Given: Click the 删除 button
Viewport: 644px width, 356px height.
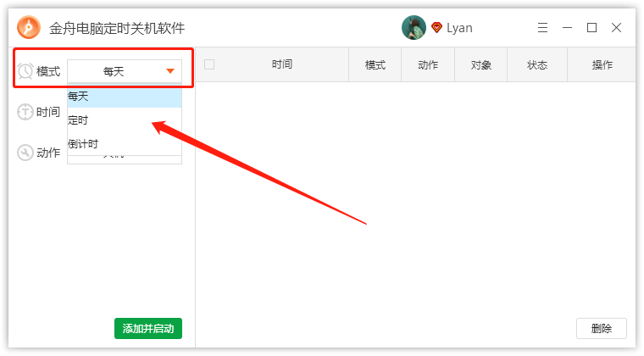Looking at the screenshot, I should click(x=602, y=329).
